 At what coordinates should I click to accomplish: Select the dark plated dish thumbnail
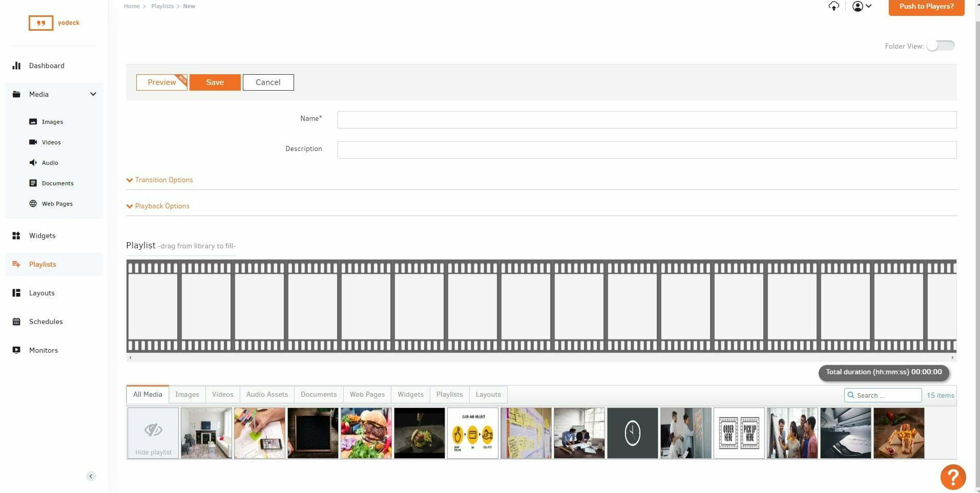pos(420,433)
